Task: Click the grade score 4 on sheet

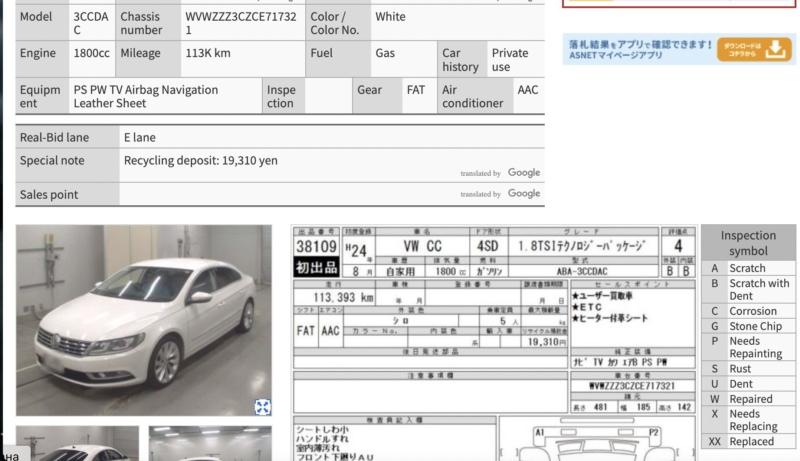Action: pyautogui.click(x=678, y=246)
